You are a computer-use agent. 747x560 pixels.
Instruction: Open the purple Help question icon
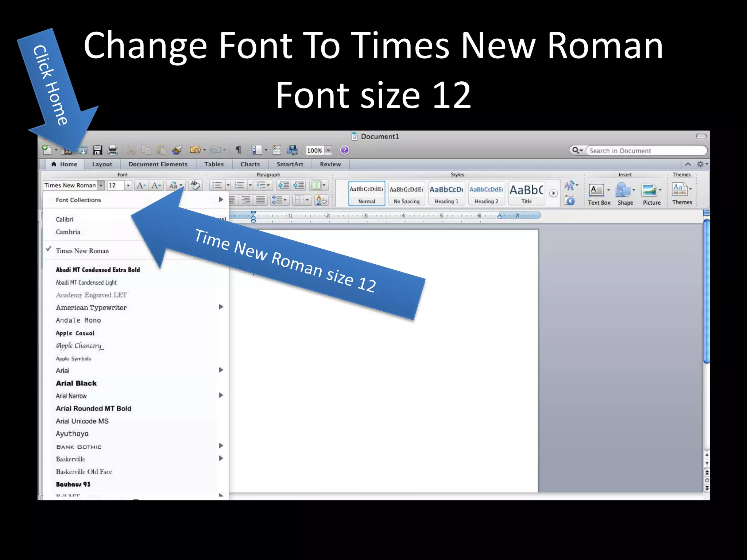[x=345, y=150]
